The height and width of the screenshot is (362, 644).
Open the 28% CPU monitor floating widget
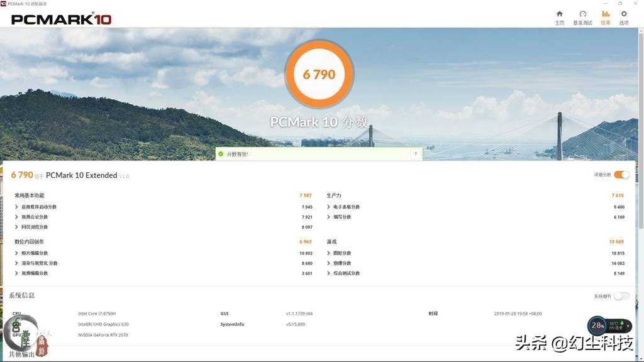[x=609, y=326]
